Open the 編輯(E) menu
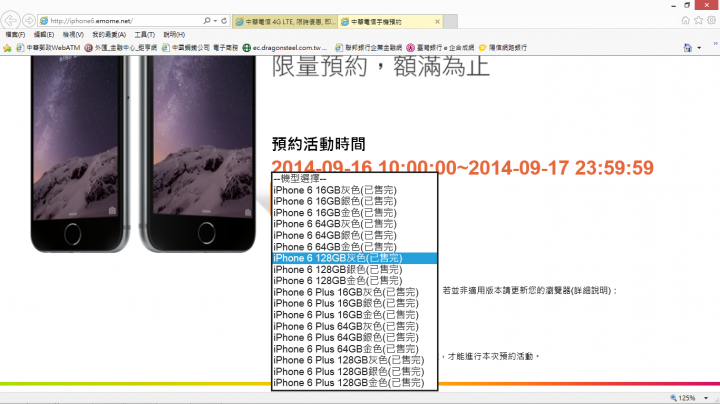 tap(44, 34)
